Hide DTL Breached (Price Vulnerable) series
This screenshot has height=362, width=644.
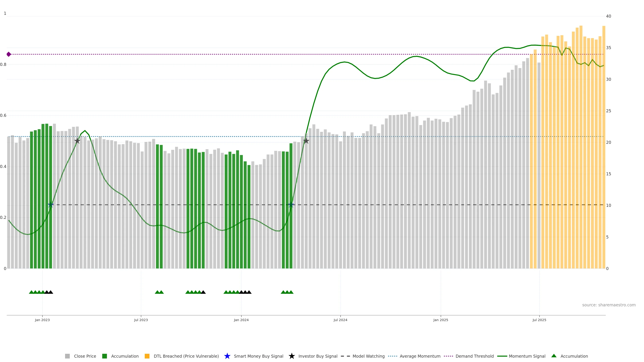(x=186, y=356)
